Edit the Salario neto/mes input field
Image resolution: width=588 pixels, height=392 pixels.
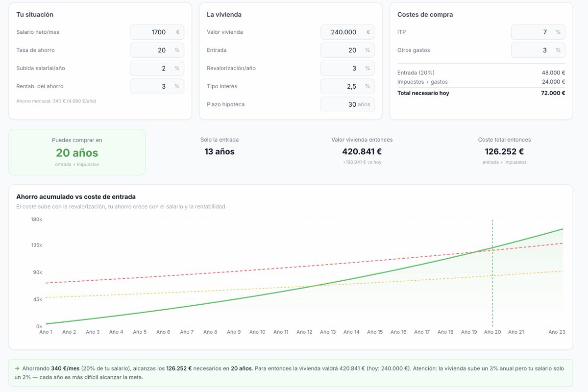point(157,32)
